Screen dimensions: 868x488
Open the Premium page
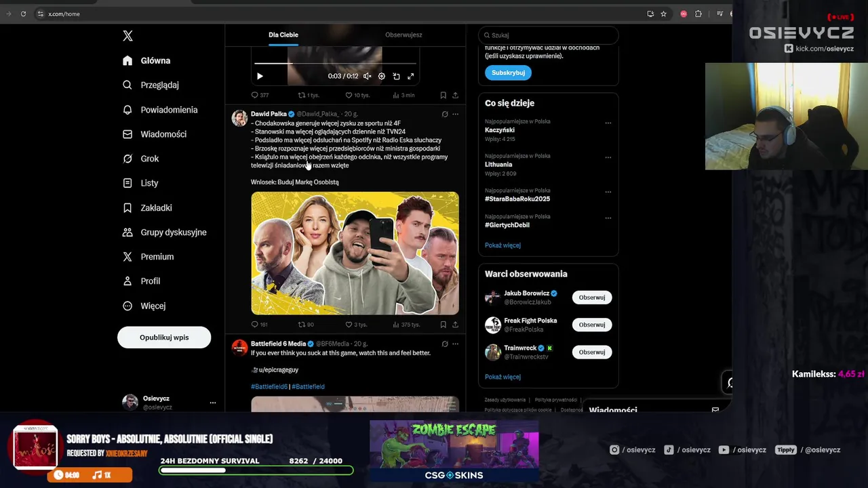point(148,256)
